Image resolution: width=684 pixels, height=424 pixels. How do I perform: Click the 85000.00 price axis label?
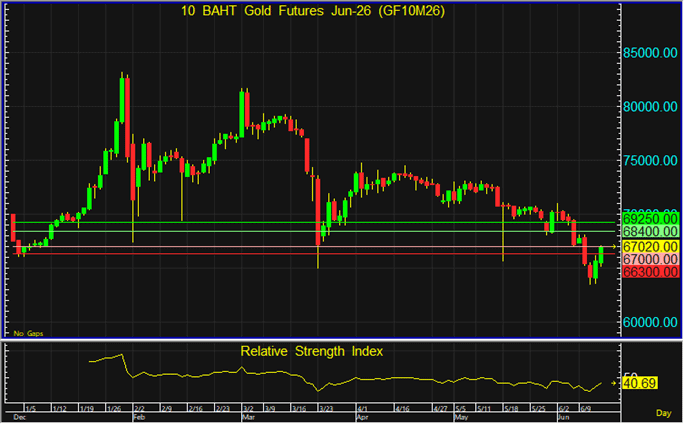tap(650, 53)
